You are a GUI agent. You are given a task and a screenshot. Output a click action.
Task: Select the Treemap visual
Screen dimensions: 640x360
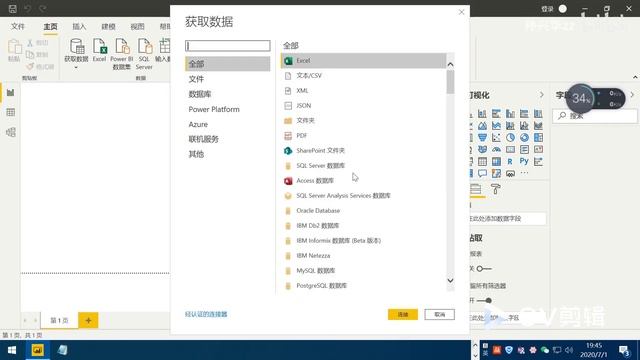[538, 138]
